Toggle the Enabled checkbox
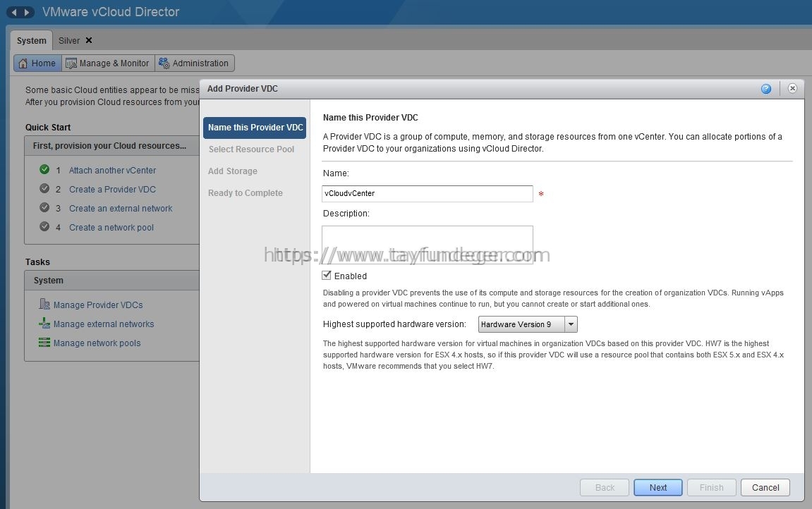Screen dimensions: 812x509 (x=326, y=275)
